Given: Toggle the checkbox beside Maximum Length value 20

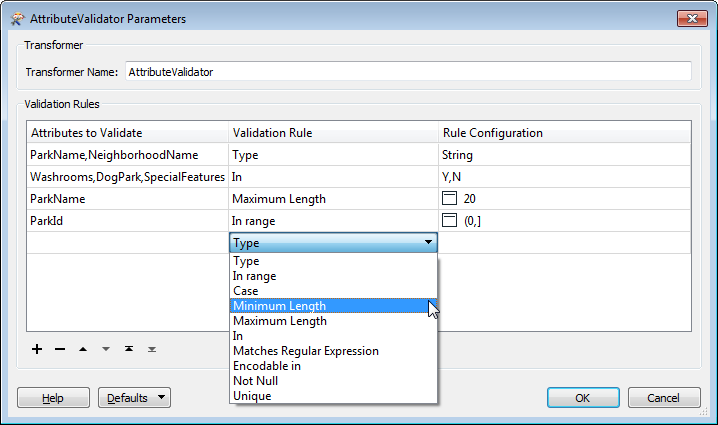Looking at the screenshot, I should (x=449, y=199).
